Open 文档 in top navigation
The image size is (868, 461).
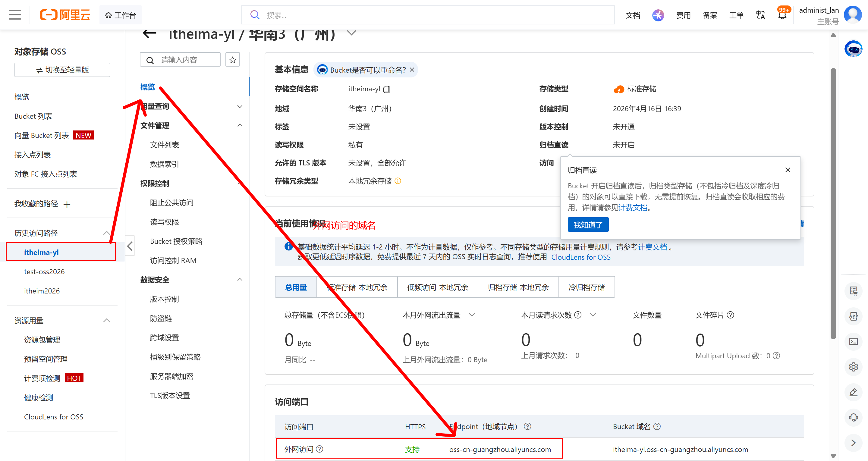[633, 15]
